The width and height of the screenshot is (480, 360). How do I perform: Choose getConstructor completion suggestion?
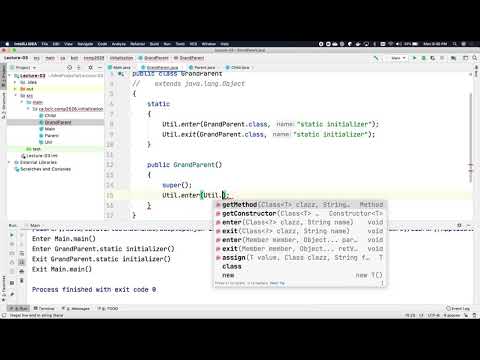pos(300,213)
